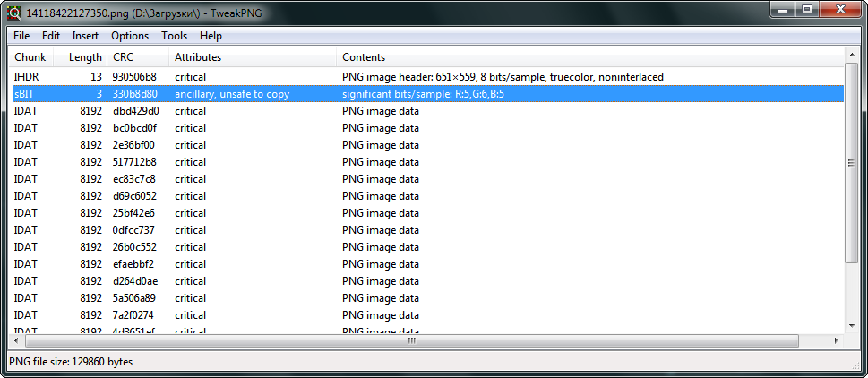Click 'ancillary, unsafe to copy' attribute
The width and height of the screenshot is (868, 378).
pyautogui.click(x=232, y=94)
